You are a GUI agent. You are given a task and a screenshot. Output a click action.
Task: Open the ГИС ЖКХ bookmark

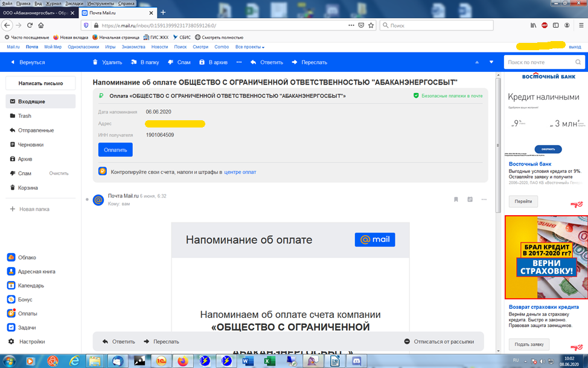point(156,37)
